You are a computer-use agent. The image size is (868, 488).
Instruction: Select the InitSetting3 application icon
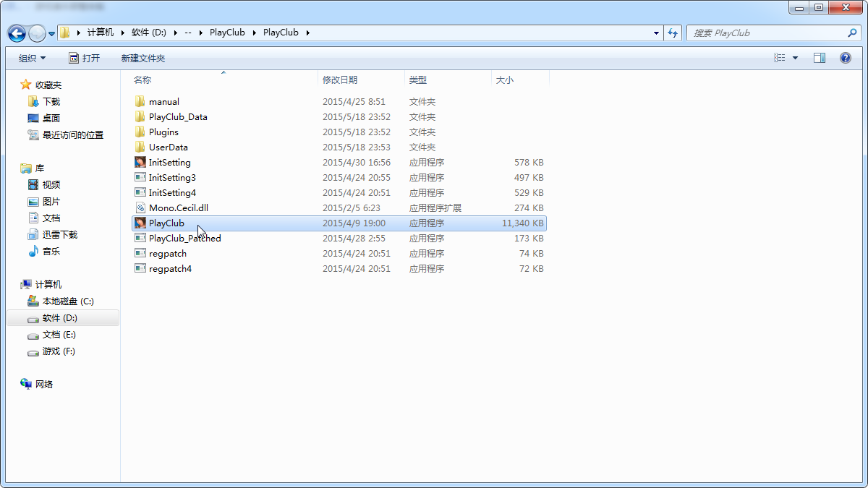(x=140, y=178)
